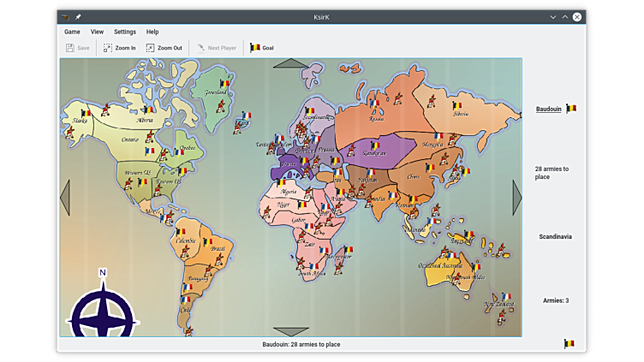Click the flag in the status bar
The image size is (644, 362).
(569, 344)
